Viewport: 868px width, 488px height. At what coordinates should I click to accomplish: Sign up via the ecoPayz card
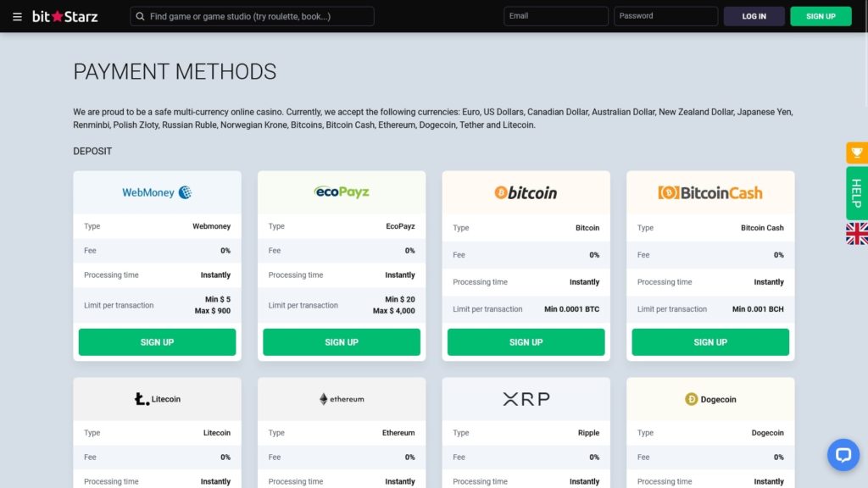pyautogui.click(x=342, y=342)
